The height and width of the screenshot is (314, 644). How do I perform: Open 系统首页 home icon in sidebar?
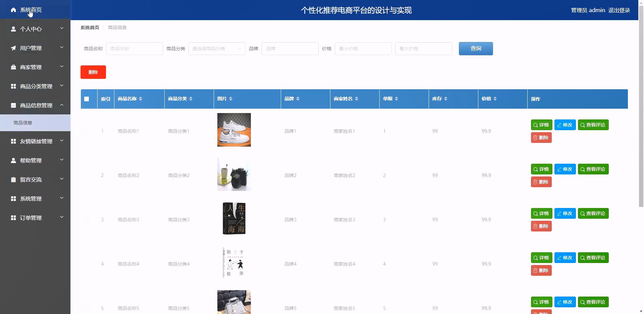point(13,10)
